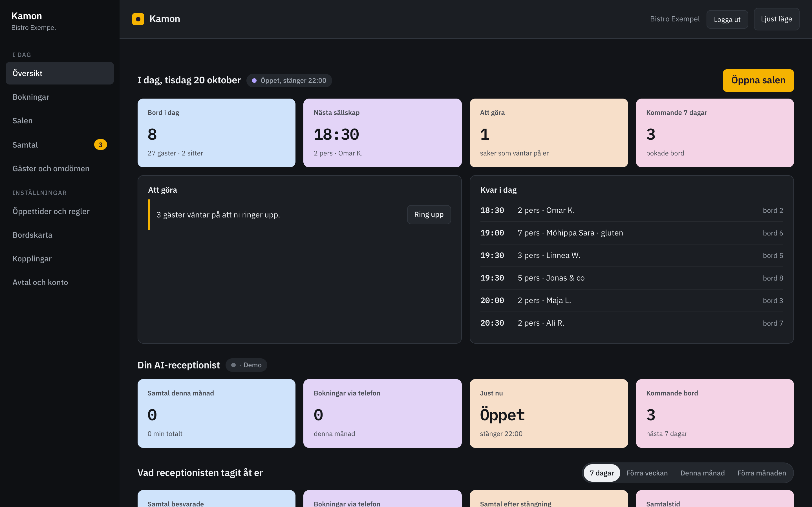
Task: Click the Ring upp button
Action: [429, 215]
